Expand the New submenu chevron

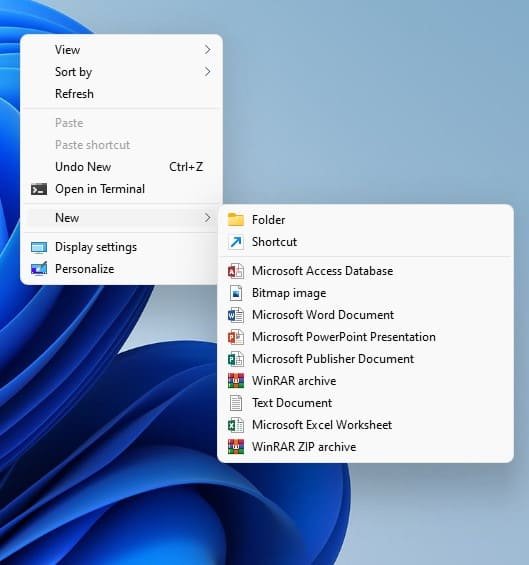coord(207,218)
